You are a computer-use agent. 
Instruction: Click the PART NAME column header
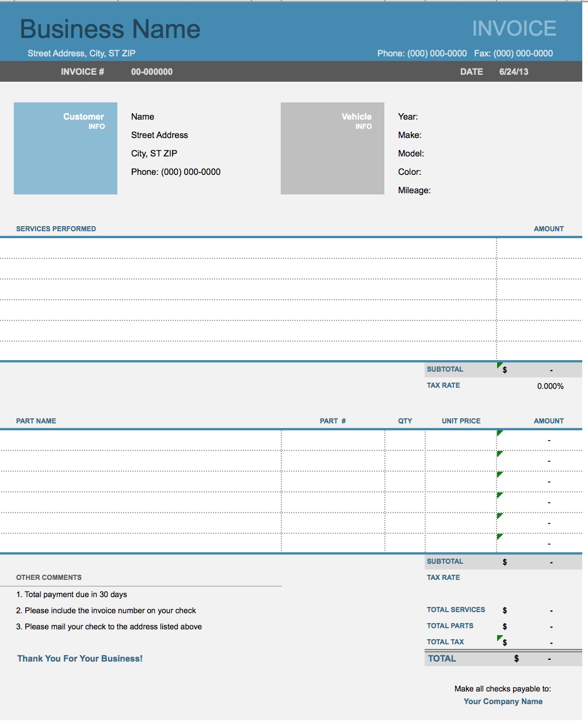pyautogui.click(x=36, y=421)
